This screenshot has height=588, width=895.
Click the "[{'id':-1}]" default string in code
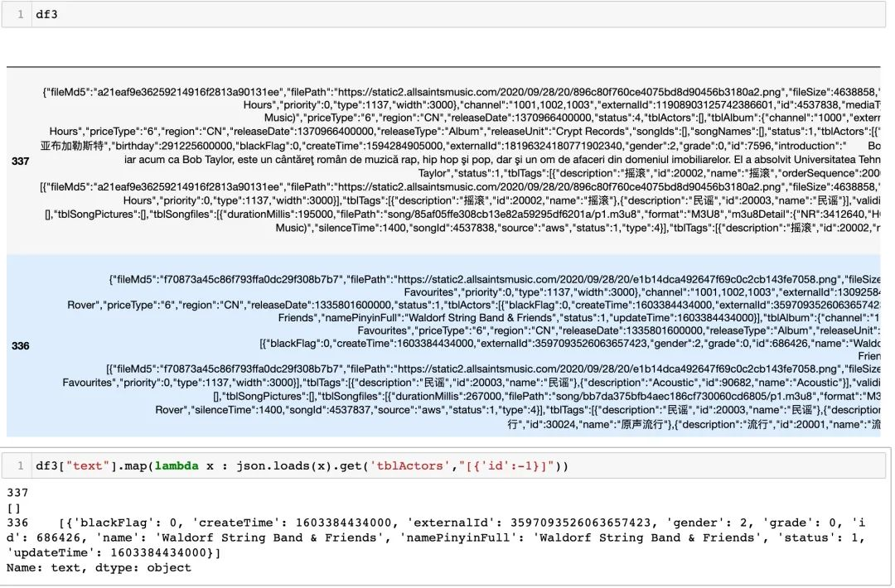pyautogui.click(x=506, y=466)
